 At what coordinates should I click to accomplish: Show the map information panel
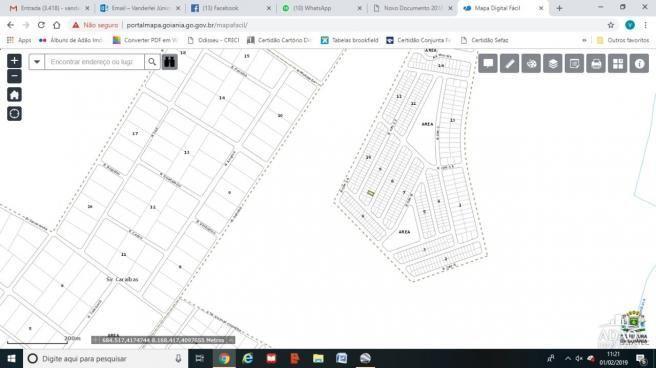639,64
